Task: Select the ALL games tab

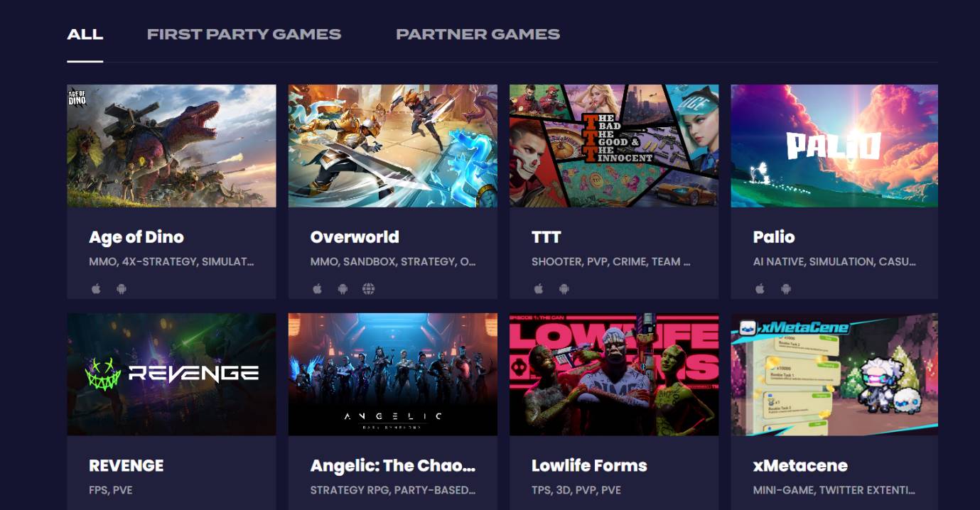Action: [x=85, y=34]
